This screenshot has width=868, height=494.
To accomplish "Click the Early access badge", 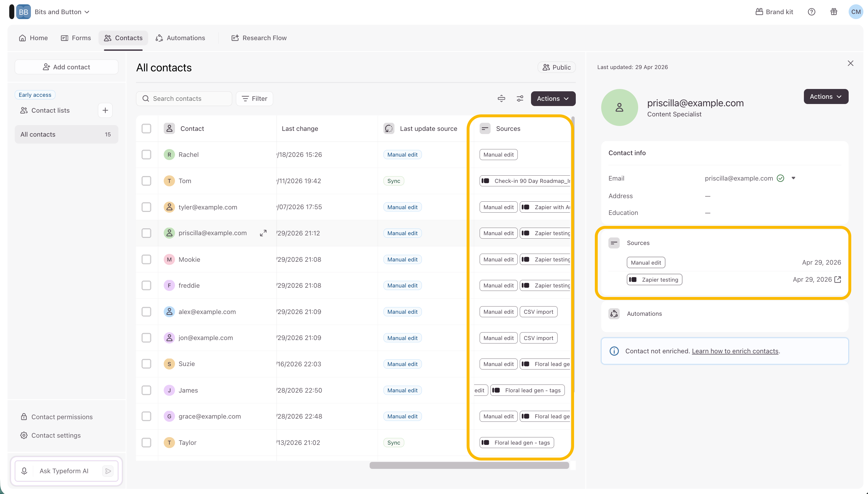I will point(35,95).
